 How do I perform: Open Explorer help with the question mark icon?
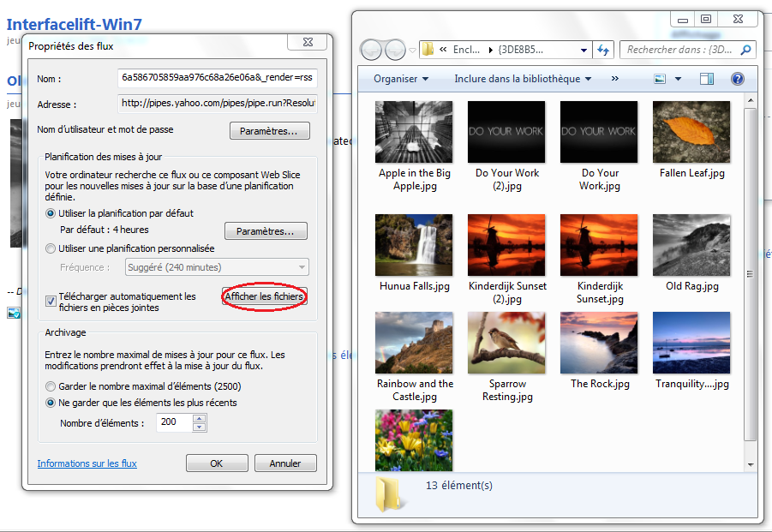pyautogui.click(x=738, y=79)
